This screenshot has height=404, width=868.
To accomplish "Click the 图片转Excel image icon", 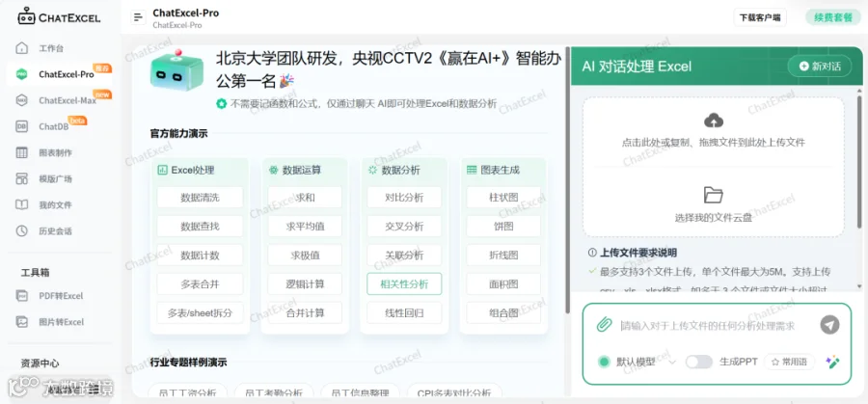I will (21, 321).
